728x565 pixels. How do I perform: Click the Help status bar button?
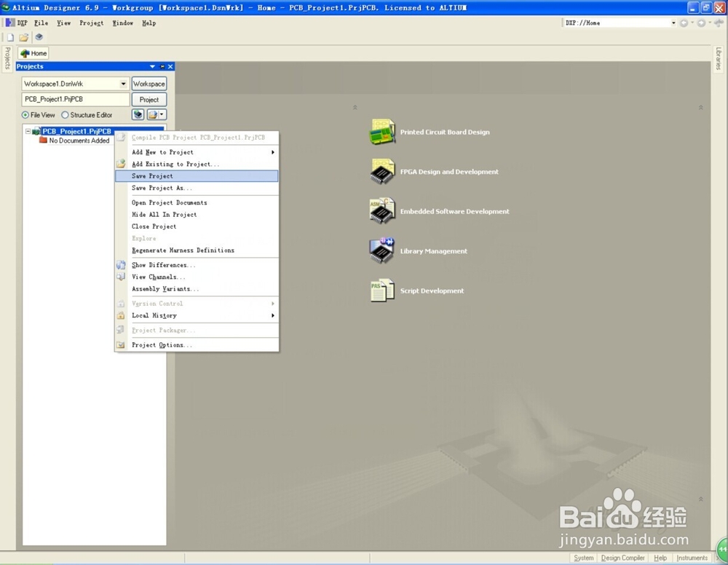tap(660, 558)
